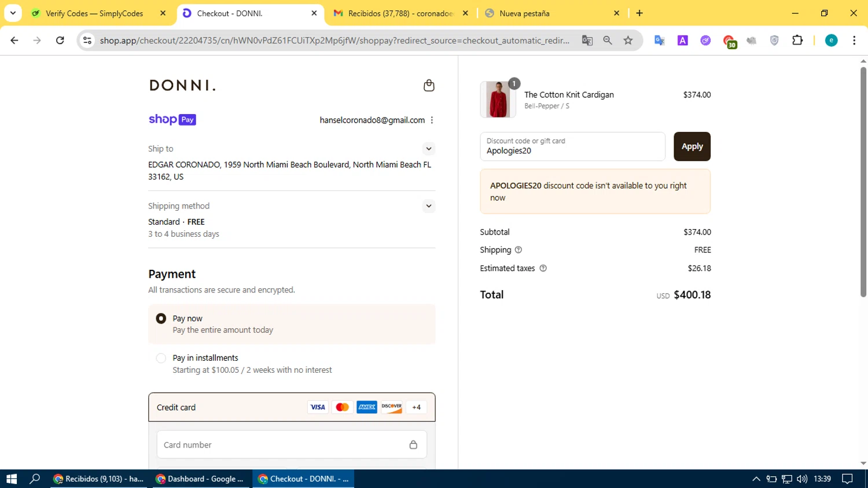Select the Pay now option
This screenshot has width=868, height=488.
pyautogui.click(x=161, y=319)
